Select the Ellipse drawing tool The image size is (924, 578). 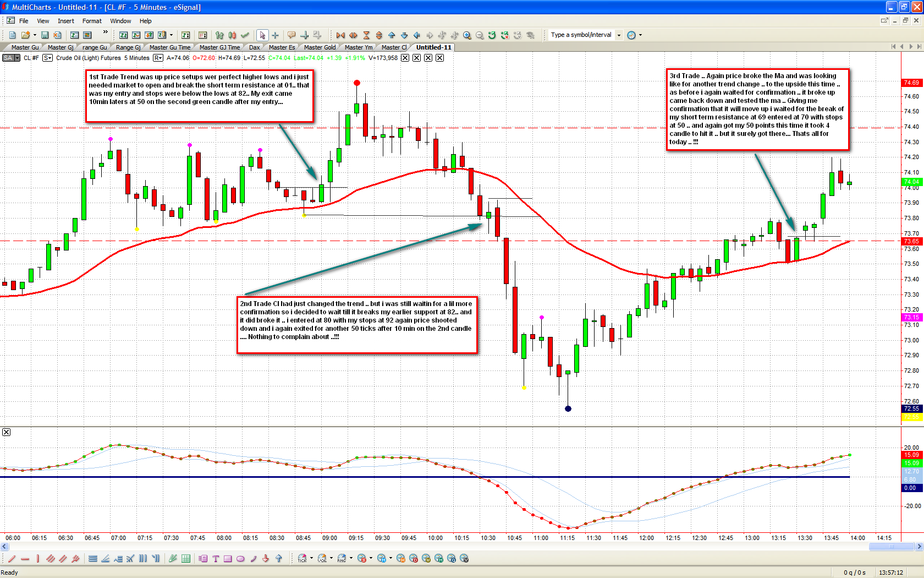tap(240, 559)
